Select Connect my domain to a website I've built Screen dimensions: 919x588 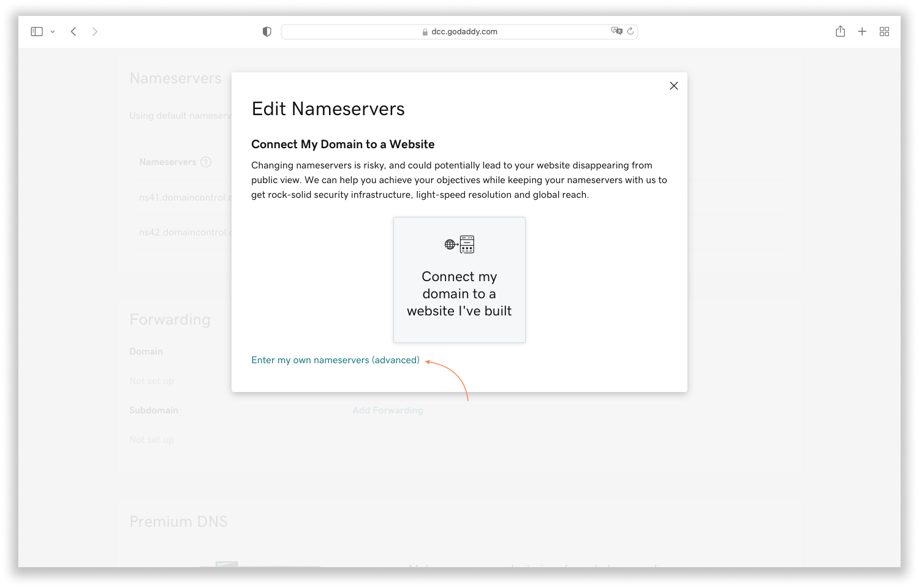(x=459, y=293)
